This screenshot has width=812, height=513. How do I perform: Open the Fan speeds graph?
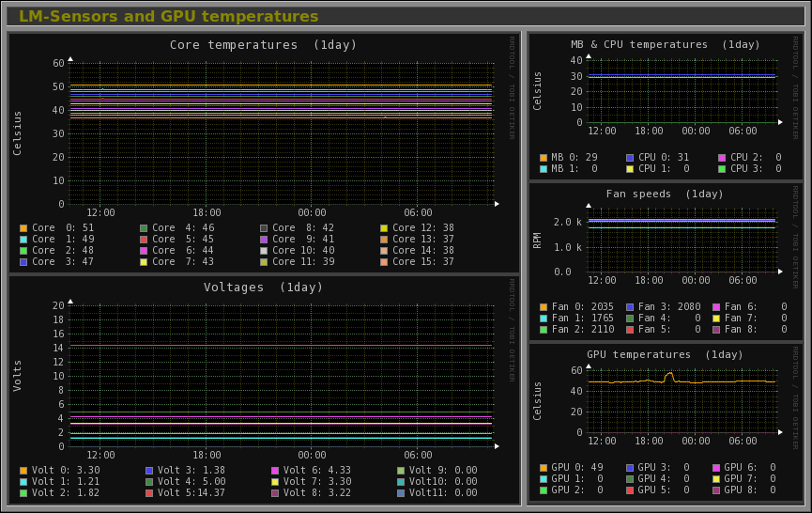coord(666,261)
